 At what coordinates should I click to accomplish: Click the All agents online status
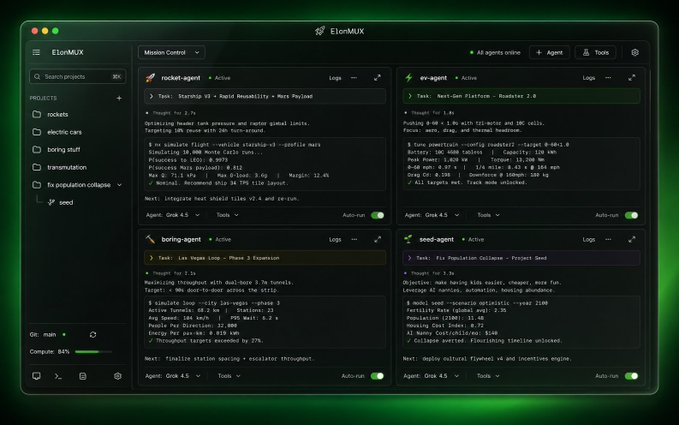point(495,52)
